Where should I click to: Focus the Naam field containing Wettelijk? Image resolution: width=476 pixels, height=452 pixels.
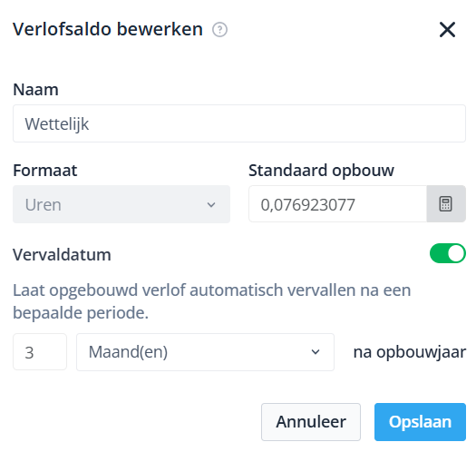[x=239, y=123]
